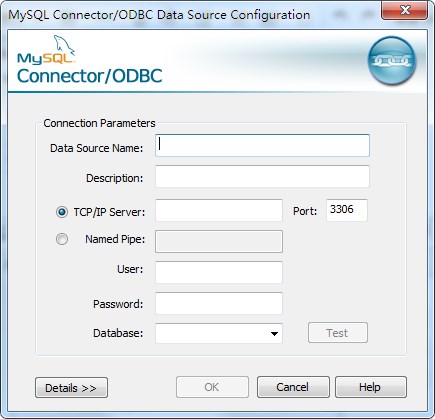Open the Database dropdown arrow
The height and width of the screenshot is (419, 435).
[274, 333]
